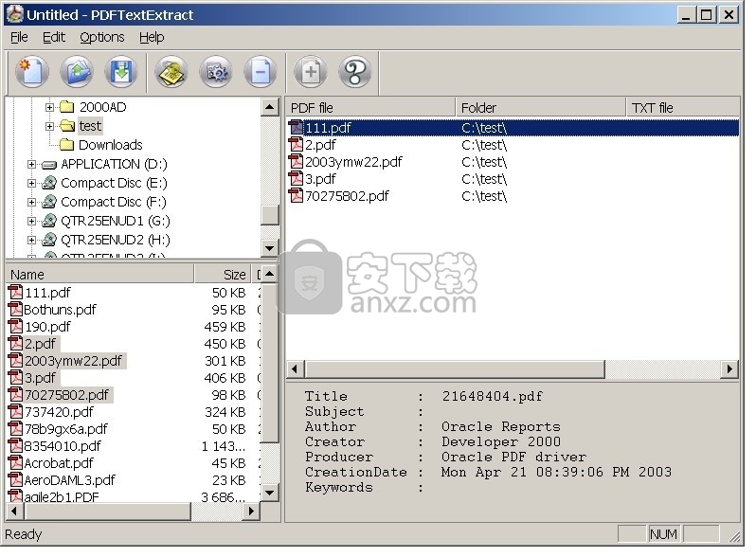Click the folder tree scroll down arrow
The height and width of the screenshot is (557, 756).
(269, 248)
